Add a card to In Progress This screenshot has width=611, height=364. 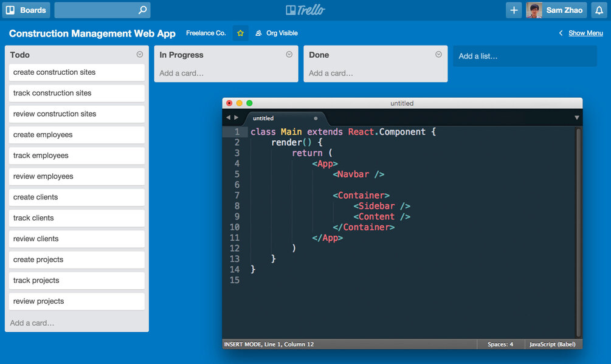pyautogui.click(x=181, y=73)
